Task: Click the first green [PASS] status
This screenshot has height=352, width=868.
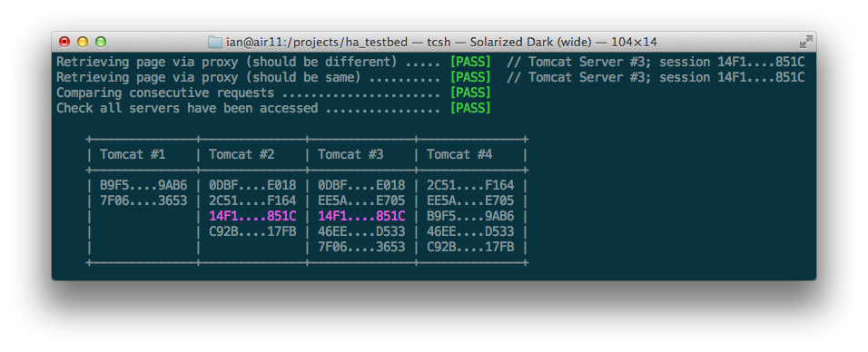Action: coord(470,62)
